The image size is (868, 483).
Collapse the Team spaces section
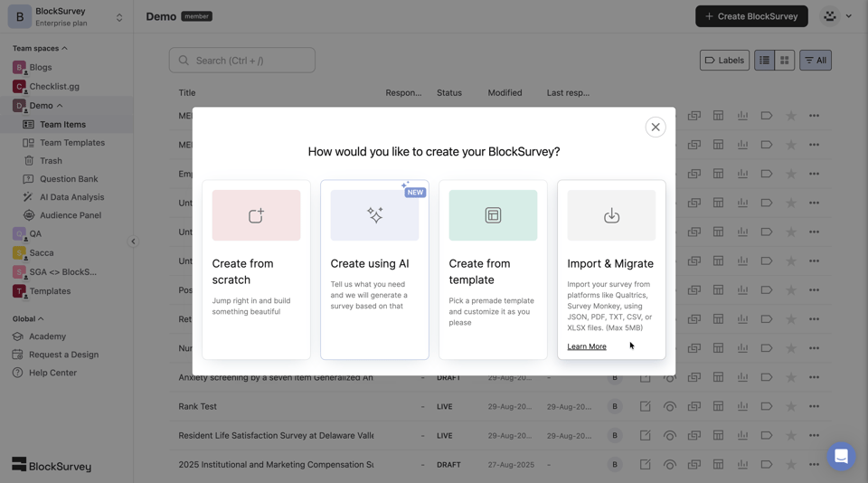click(64, 48)
